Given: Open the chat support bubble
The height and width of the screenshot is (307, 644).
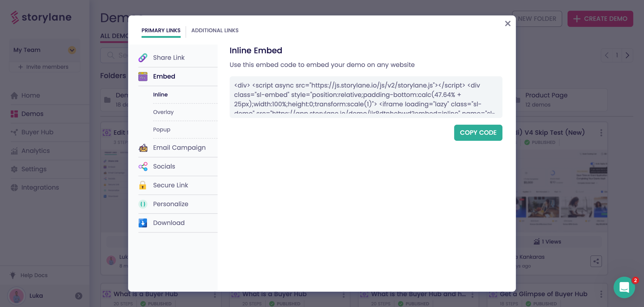Looking at the screenshot, I should point(624,287).
